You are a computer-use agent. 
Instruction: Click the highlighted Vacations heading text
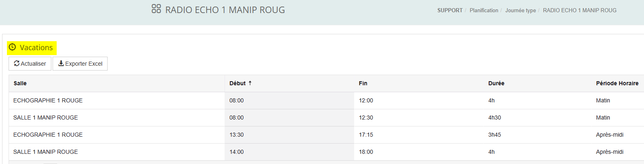[x=36, y=48]
